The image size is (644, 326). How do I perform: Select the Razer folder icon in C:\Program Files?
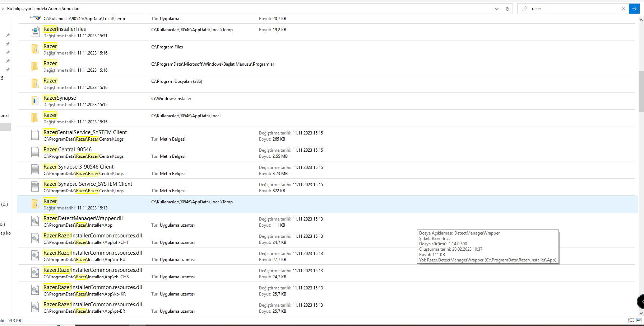tap(35, 49)
